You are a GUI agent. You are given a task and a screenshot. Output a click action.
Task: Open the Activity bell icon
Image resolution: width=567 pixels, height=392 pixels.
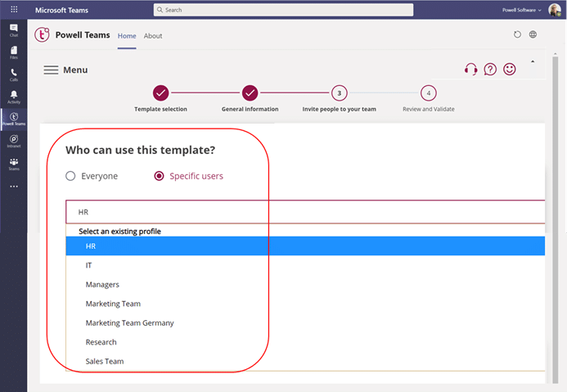[x=14, y=97]
